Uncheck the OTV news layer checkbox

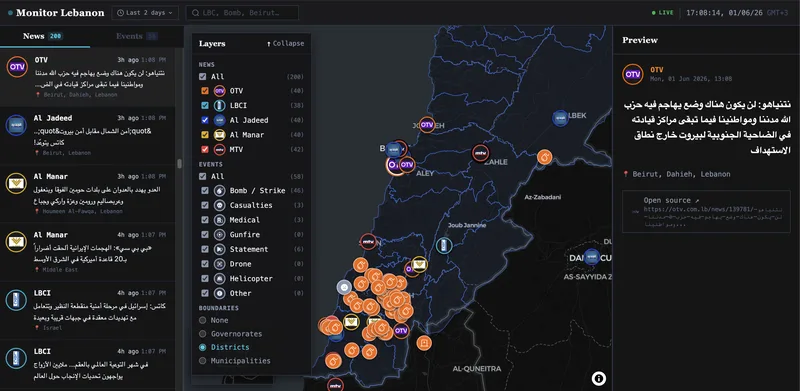[x=205, y=91]
